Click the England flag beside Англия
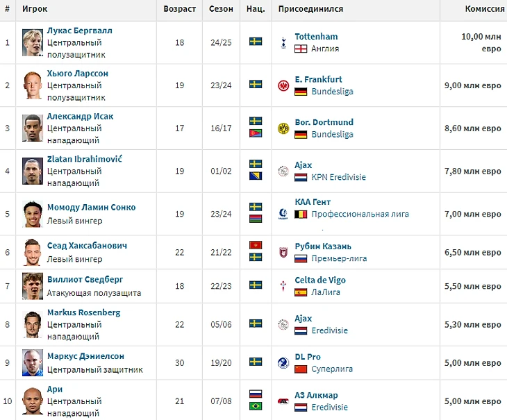The width and height of the screenshot is (507, 420). click(301, 49)
